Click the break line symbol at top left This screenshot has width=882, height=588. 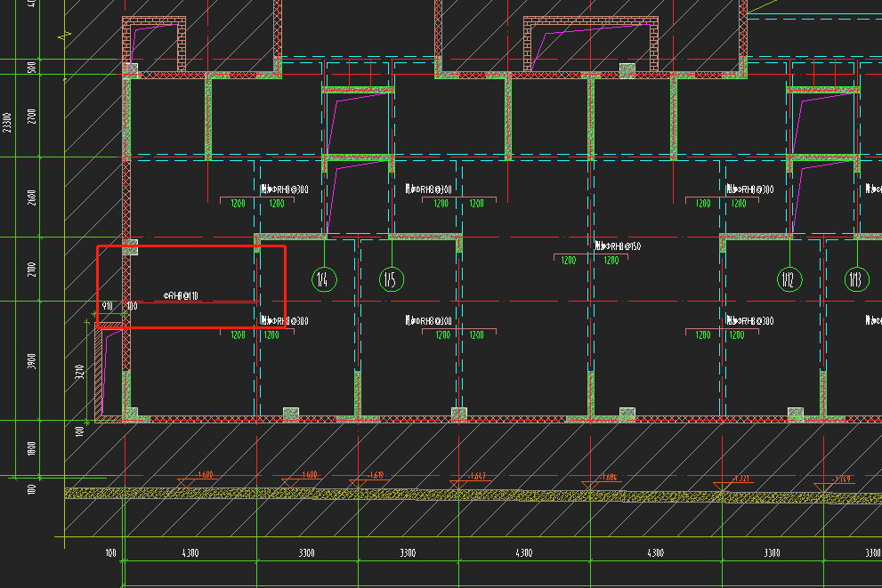[x=65, y=36]
